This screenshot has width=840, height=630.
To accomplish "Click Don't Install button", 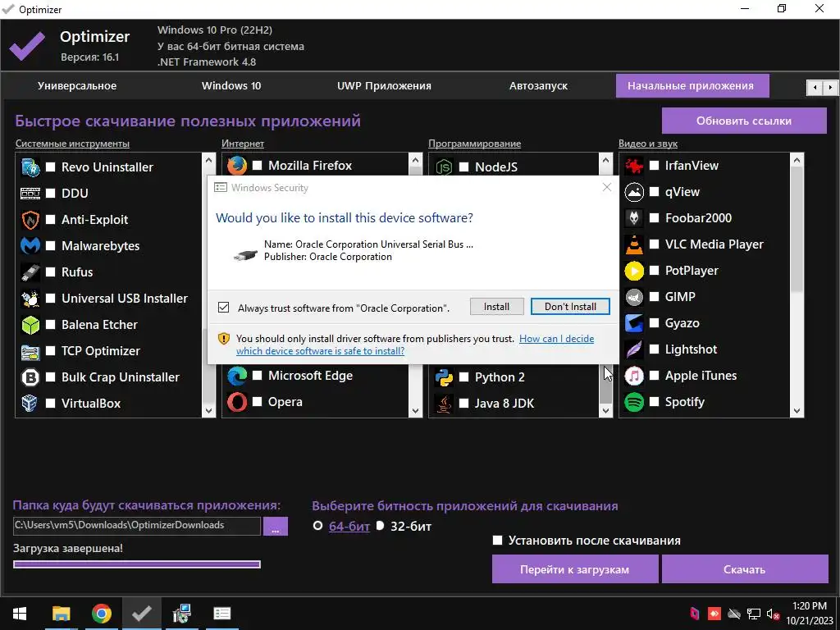I will coord(571,307).
